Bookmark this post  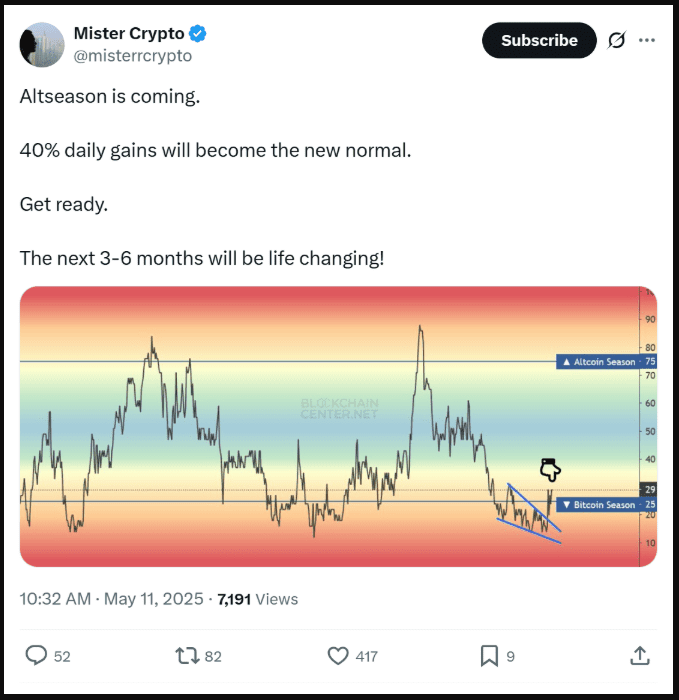[489, 655]
